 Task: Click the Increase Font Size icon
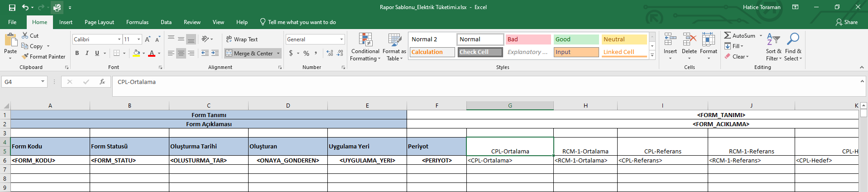pyautogui.click(x=148, y=39)
